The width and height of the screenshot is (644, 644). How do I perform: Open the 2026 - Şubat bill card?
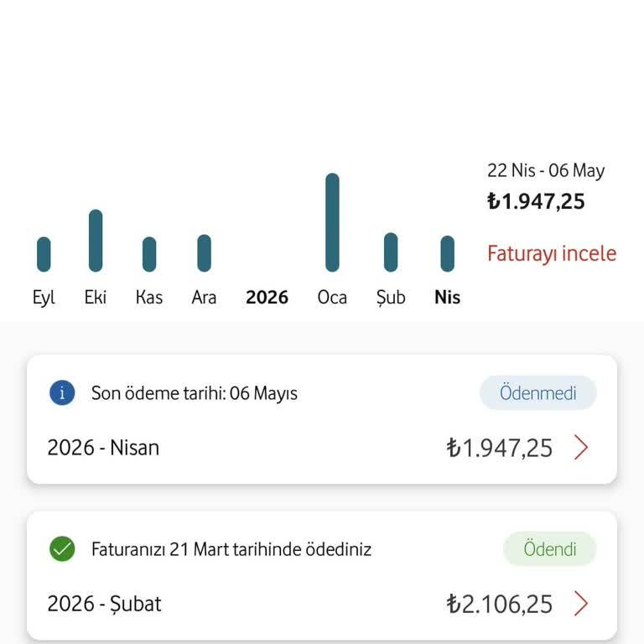(322, 575)
